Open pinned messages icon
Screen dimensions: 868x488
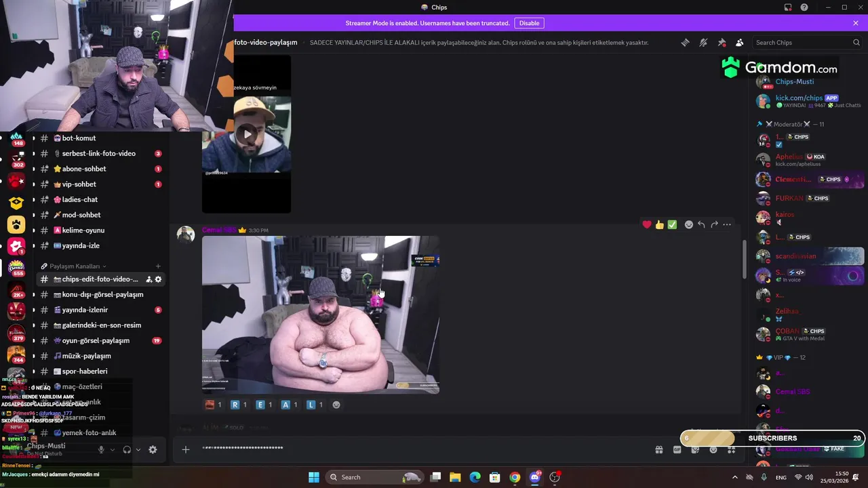(722, 42)
